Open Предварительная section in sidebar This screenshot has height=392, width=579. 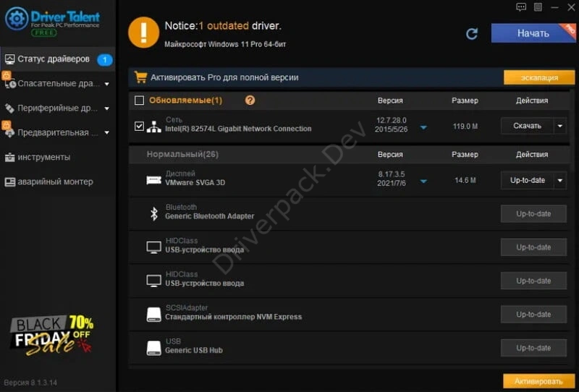tap(58, 132)
